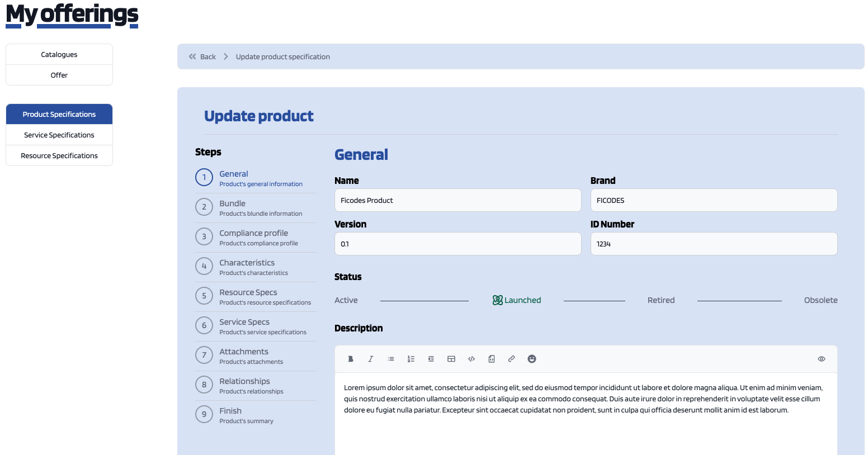Go to step 4 Characteristics
The image size is (868, 455).
coord(256,267)
